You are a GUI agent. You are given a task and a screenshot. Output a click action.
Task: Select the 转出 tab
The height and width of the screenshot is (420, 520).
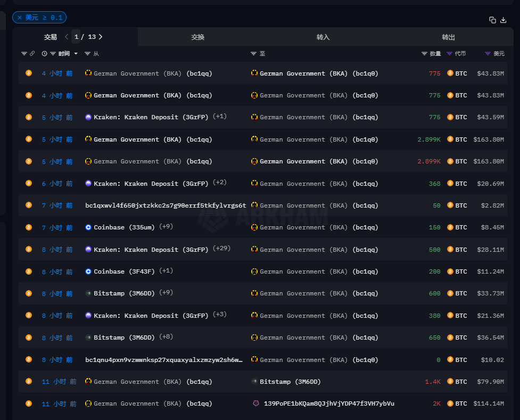tap(448, 37)
